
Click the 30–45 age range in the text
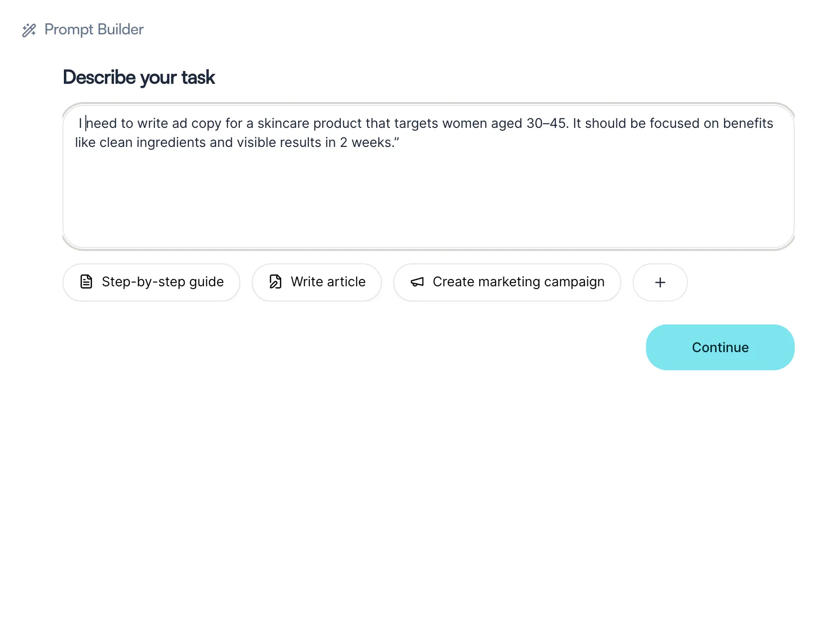(x=546, y=124)
